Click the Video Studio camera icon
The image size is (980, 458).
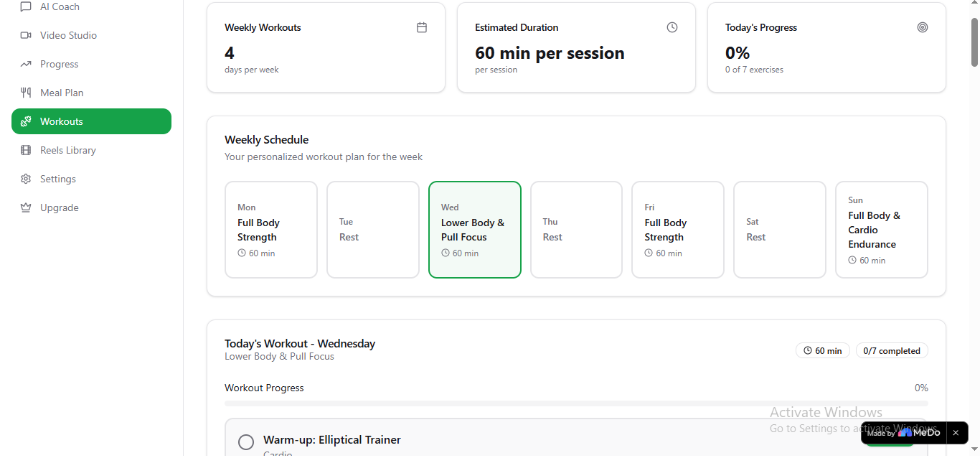(26, 35)
